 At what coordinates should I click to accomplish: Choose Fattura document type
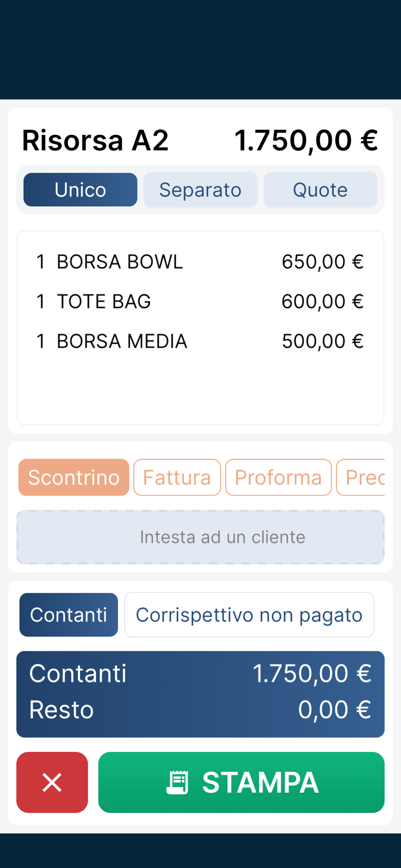coord(177,477)
